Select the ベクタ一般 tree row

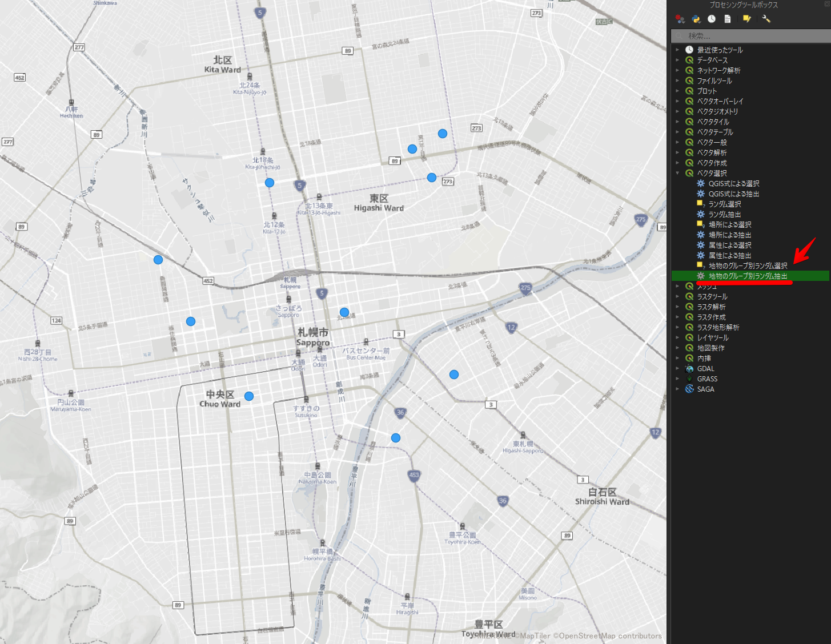[750, 143]
